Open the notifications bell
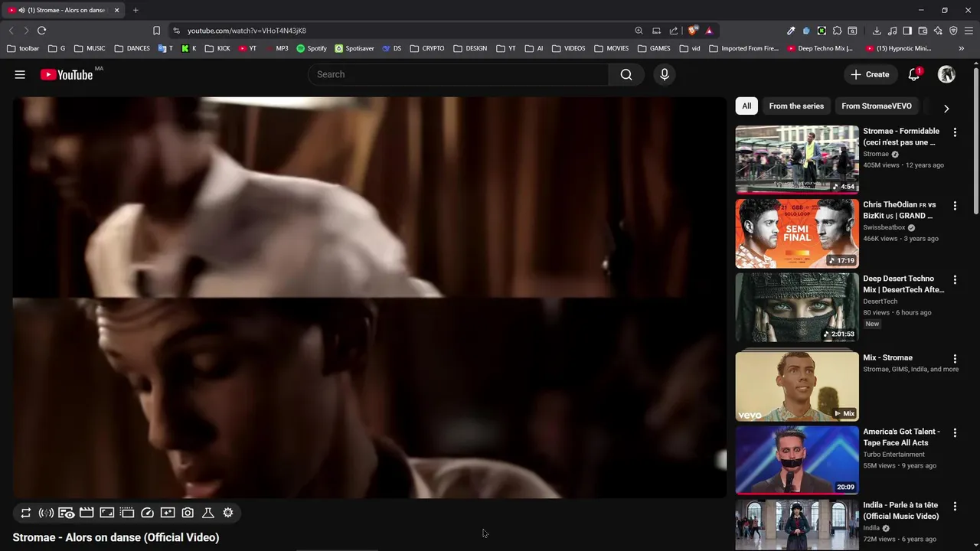The height and width of the screenshot is (551, 980). tap(914, 74)
